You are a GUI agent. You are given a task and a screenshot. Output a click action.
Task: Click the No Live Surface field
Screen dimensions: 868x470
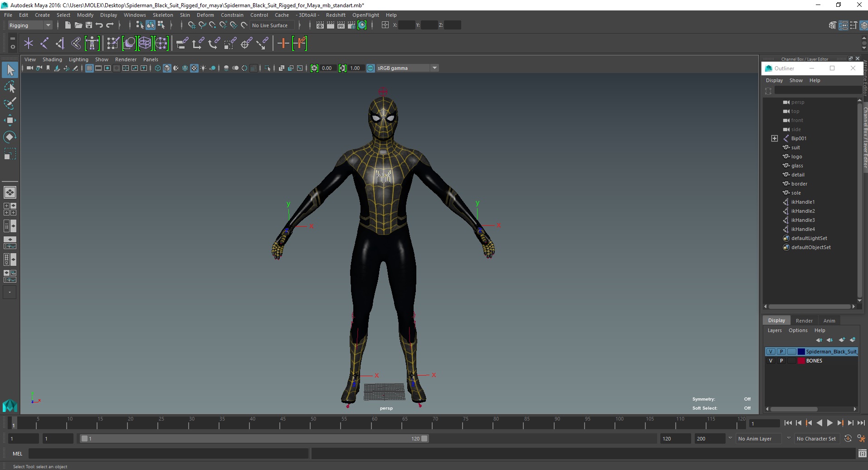pyautogui.click(x=272, y=25)
